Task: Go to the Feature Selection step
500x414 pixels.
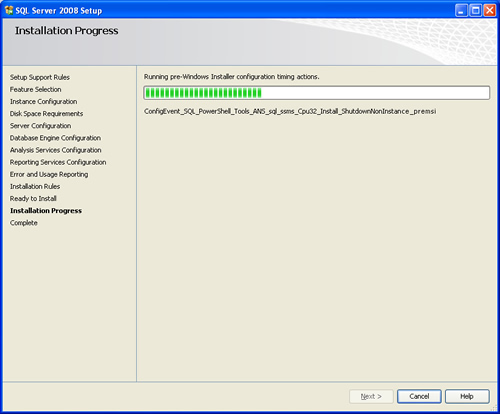Action: 35,89
